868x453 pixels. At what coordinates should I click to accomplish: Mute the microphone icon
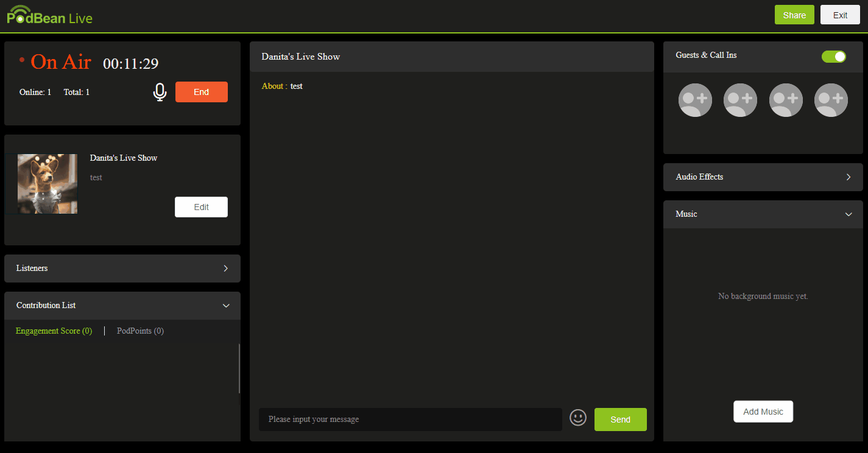[160, 92]
